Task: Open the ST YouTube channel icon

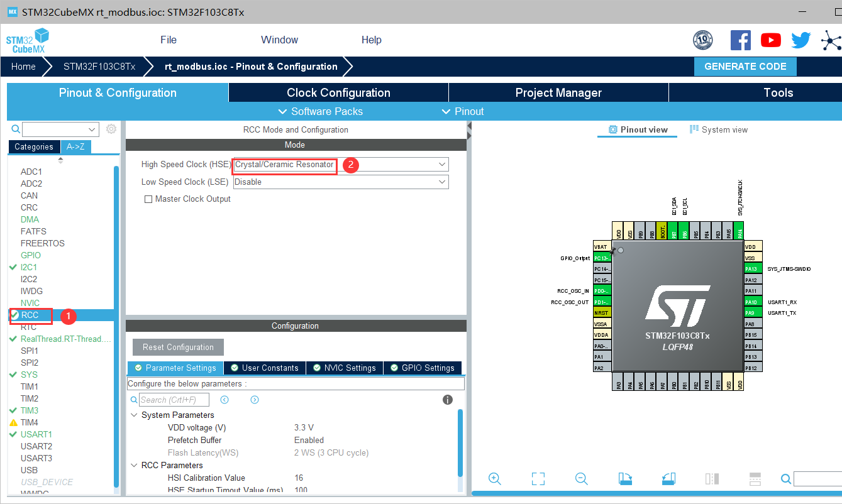Action: 770,40
